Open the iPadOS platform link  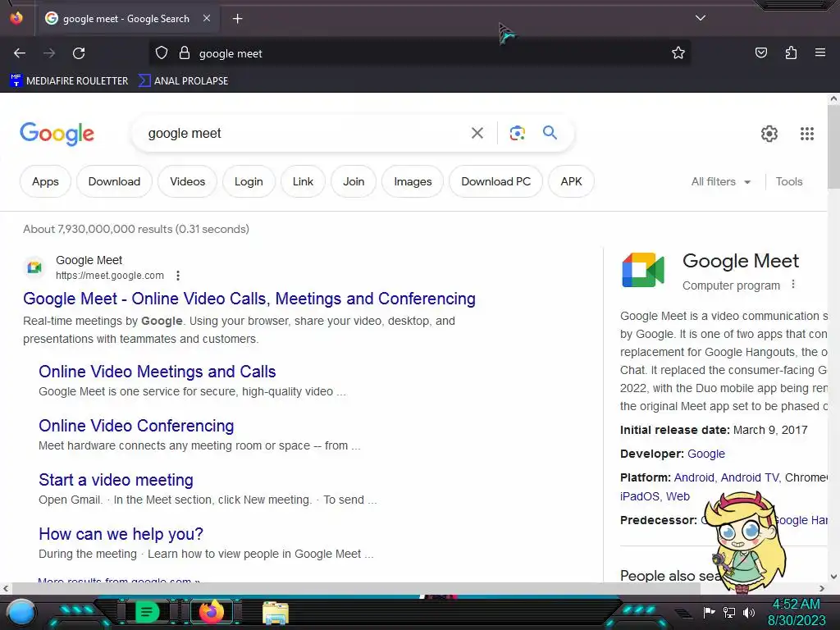(x=639, y=496)
